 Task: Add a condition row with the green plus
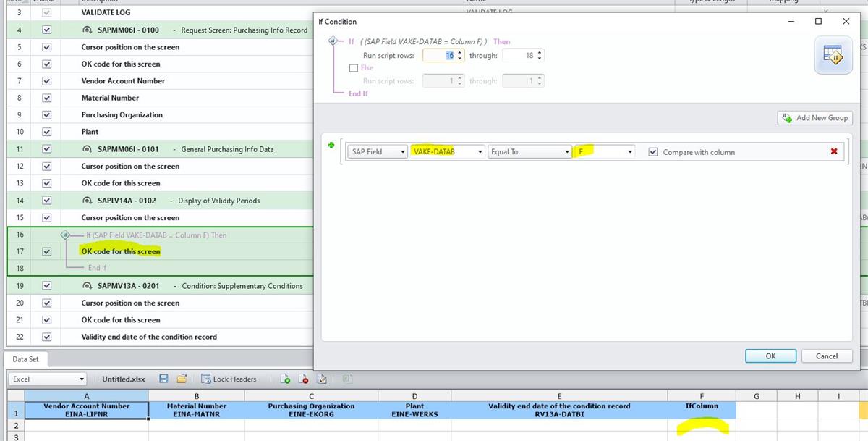[331, 145]
